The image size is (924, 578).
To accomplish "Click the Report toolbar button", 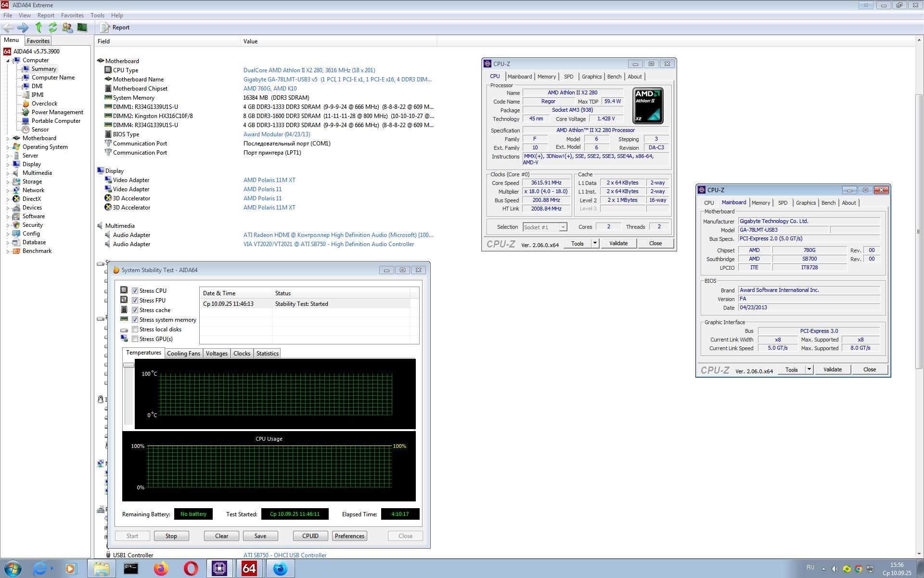I will pyautogui.click(x=115, y=27).
